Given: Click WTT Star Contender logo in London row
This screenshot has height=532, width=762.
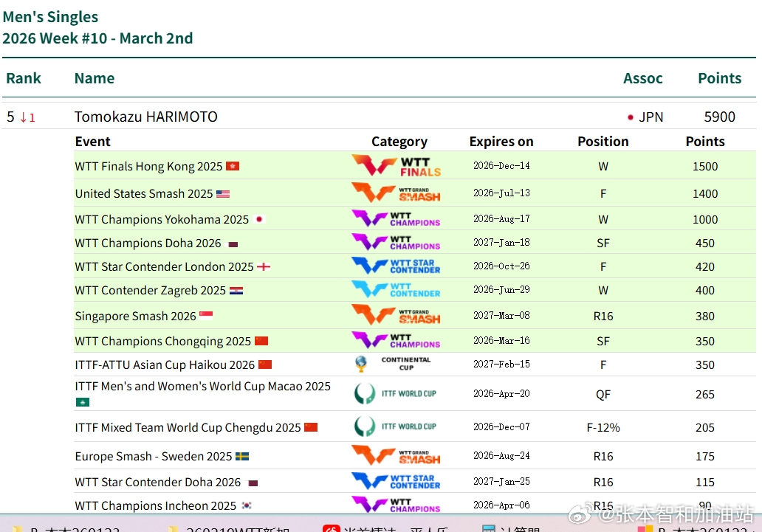Looking at the screenshot, I should 396,266.
